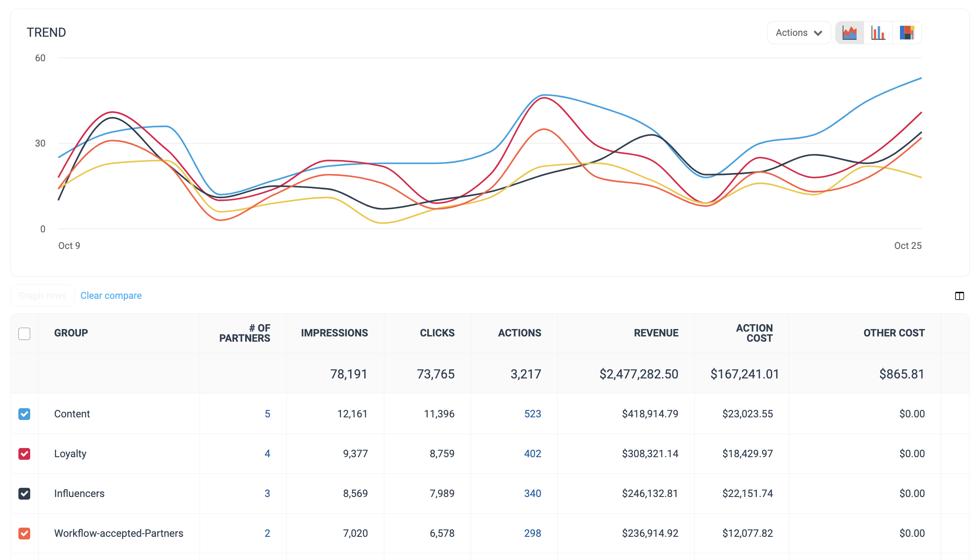
Task: Sort by the CLICKS column header
Action: click(437, 333)
